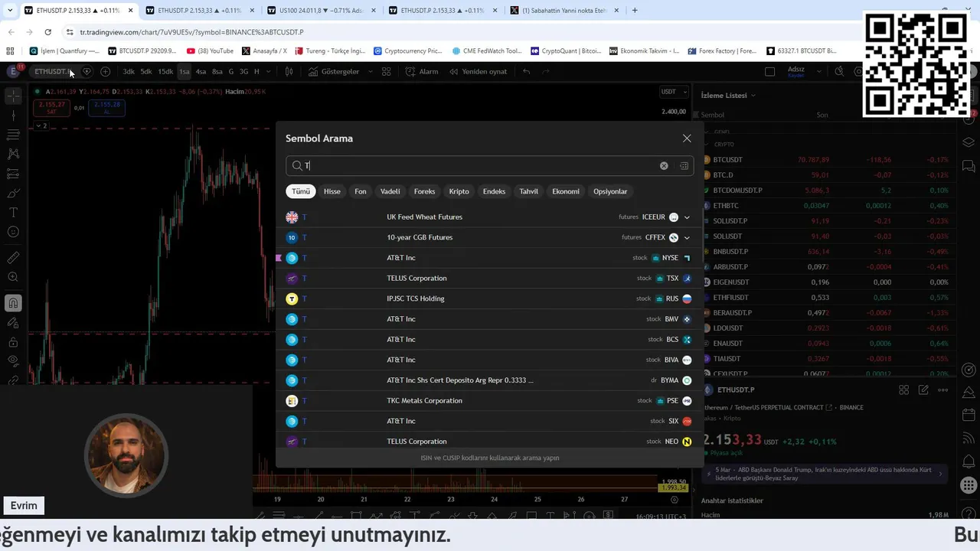Select the zoom in tool
The height and width of the screenshot is (551, 980).
pos(13,277)
